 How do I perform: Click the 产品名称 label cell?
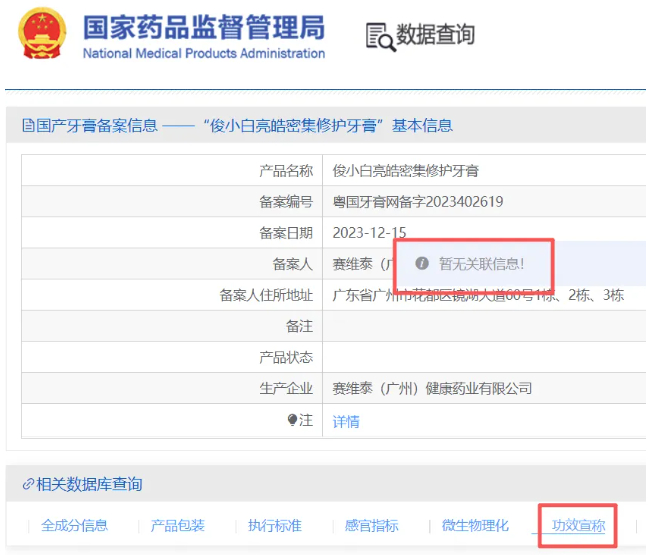pyautogui.click(x=172, y=170)
